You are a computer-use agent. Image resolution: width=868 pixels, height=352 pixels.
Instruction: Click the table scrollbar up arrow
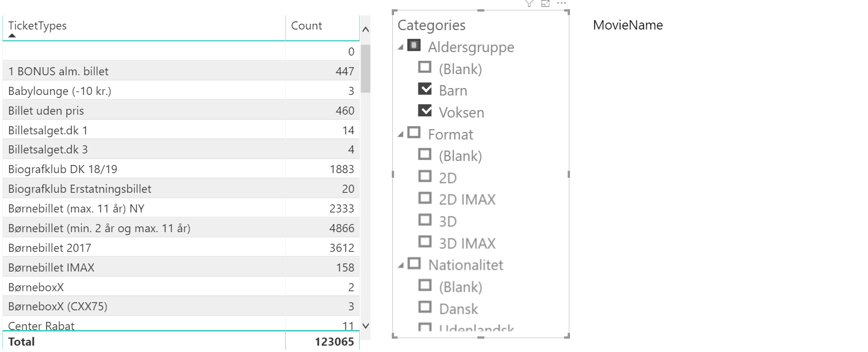coord(365,30)
